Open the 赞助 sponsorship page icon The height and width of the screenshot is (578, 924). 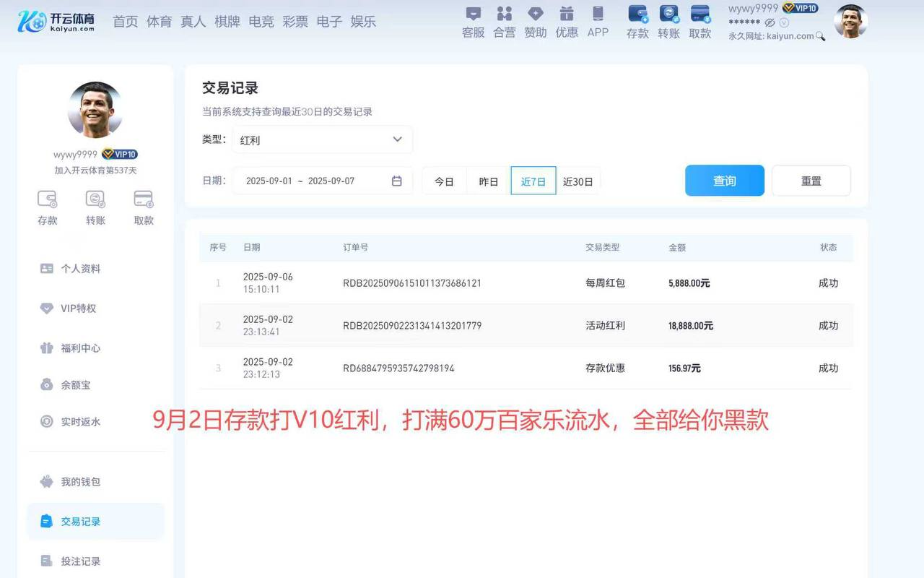pyautogui.click(x=535, y=20)
